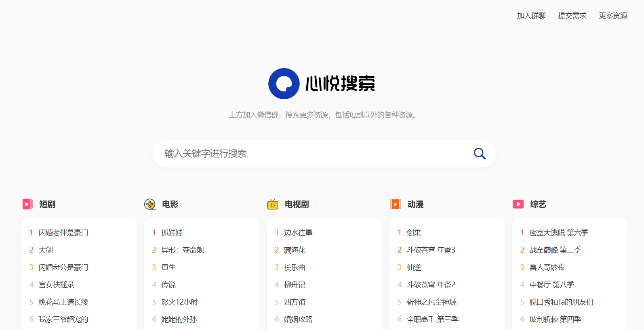Select the anime 剑来
The height and width of the screenshot is (330, 644).
pyautogui.click(x=414, y=233)
